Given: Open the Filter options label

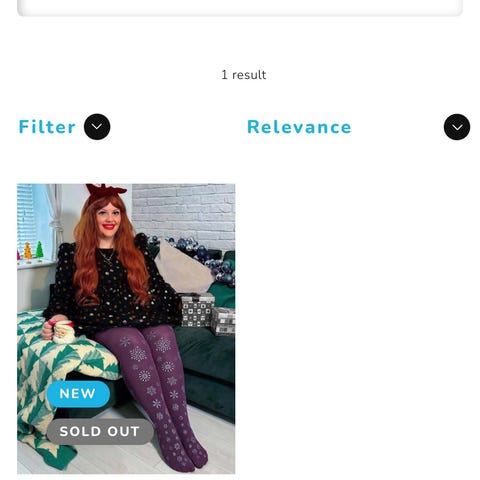Looking at the screenshot, I should [x=47, y=127].
